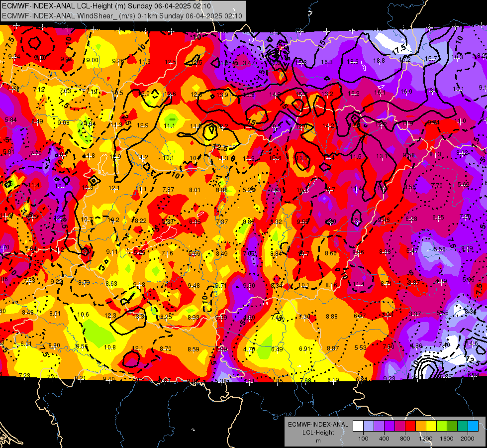The width and height of the screenshot is (487, 448).
Task: Click the grid value 6.01
Action: pos(26,344)
